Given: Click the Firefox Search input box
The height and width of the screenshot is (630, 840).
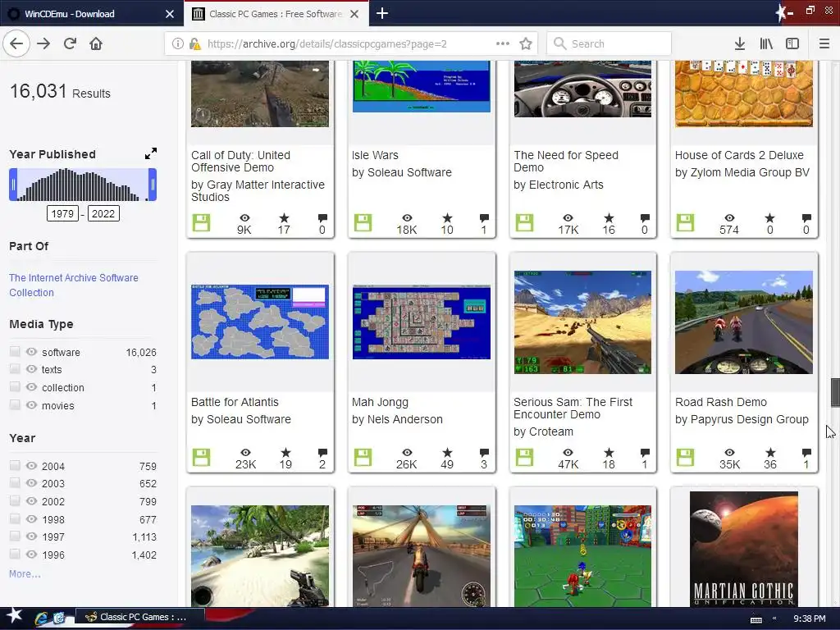Looking at the screenshot, I should point(609,43).
